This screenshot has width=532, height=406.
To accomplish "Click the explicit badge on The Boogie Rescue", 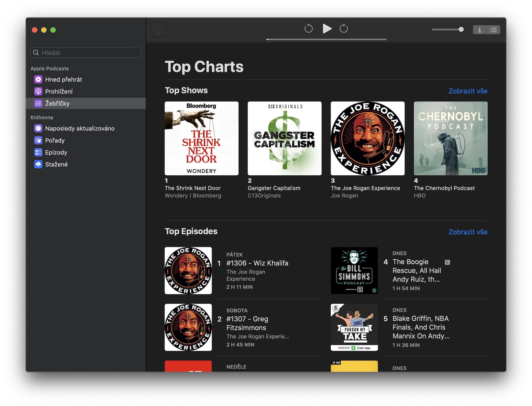I will (x=447, y=262).
